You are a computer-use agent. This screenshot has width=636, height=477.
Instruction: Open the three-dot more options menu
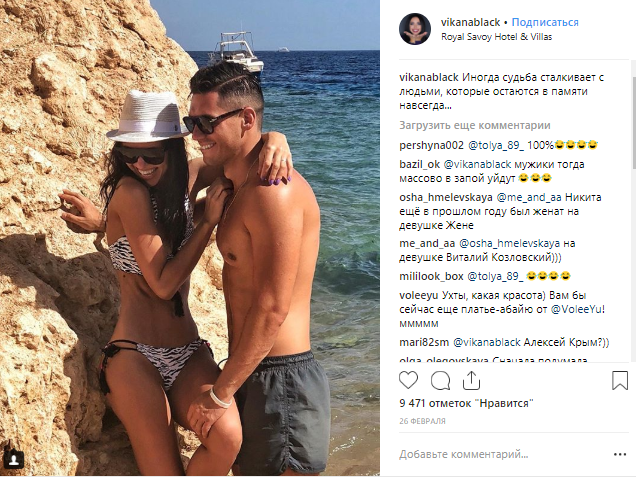point(620,454)
